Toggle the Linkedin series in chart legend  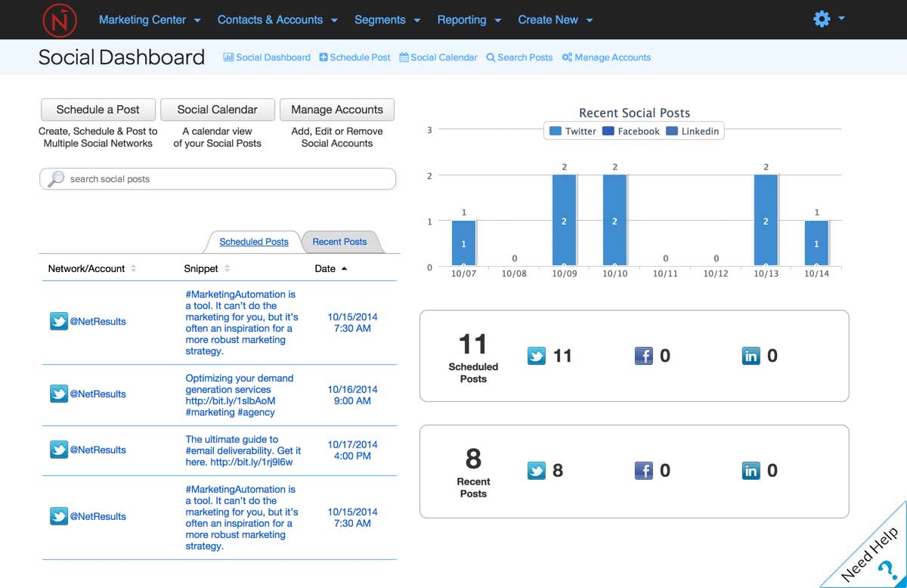[692, 131]
